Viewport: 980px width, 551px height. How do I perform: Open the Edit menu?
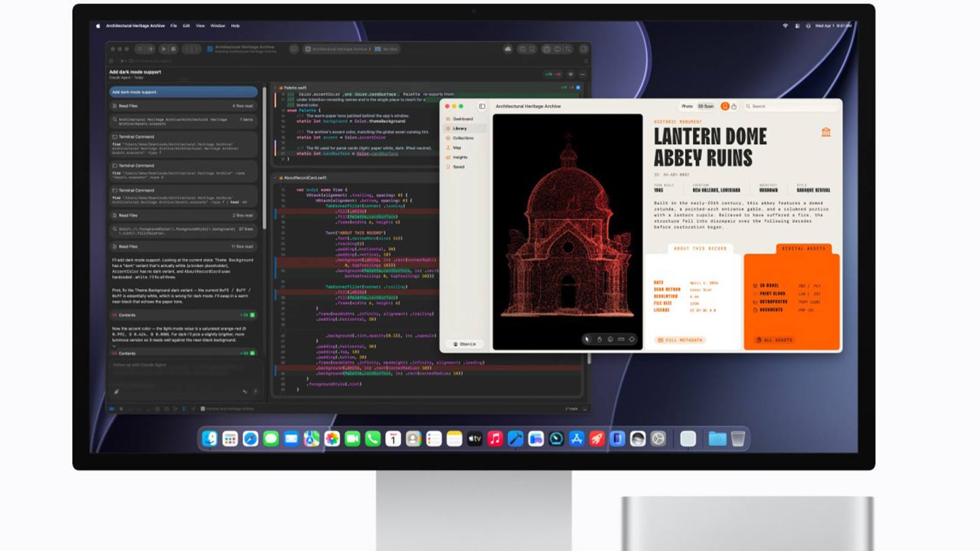click(x=186, y=26)
